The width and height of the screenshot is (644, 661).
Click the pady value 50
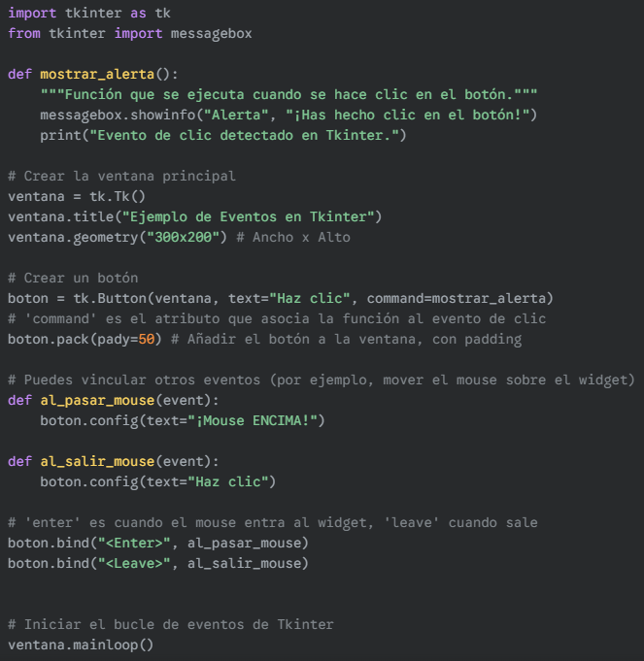pos(147,340)
